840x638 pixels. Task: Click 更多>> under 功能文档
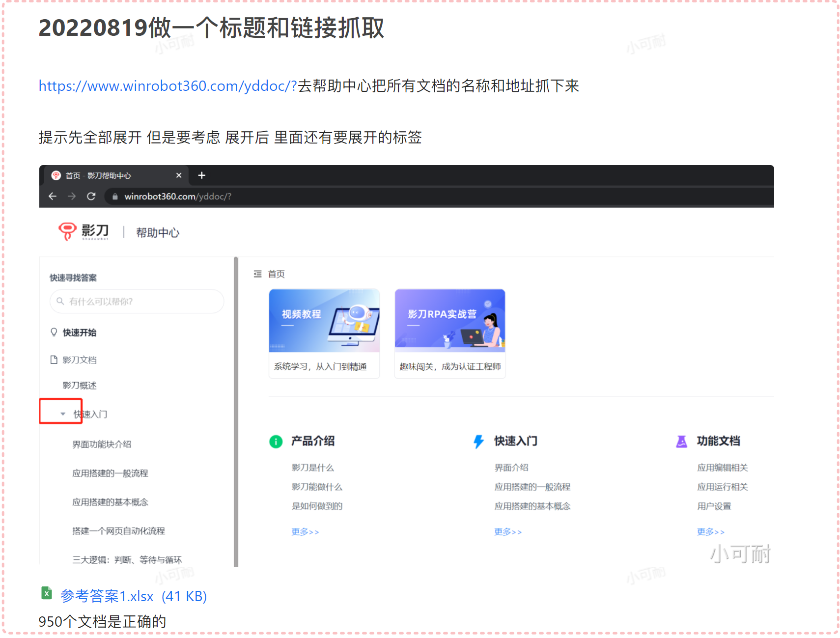pos(711,532)
